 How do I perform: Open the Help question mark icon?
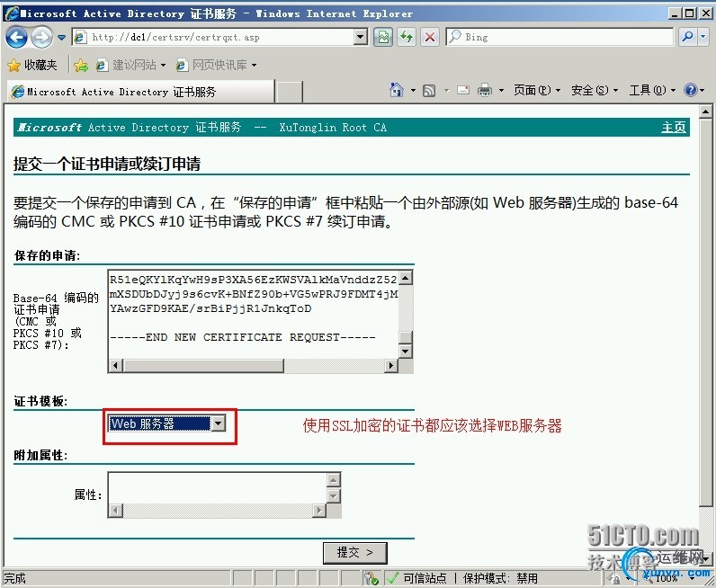(x=690, y=91)
